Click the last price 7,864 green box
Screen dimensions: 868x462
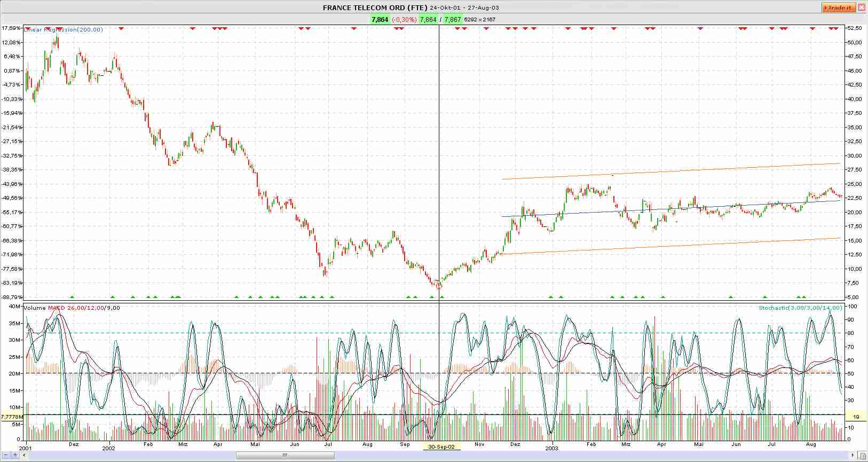(380, 19)
